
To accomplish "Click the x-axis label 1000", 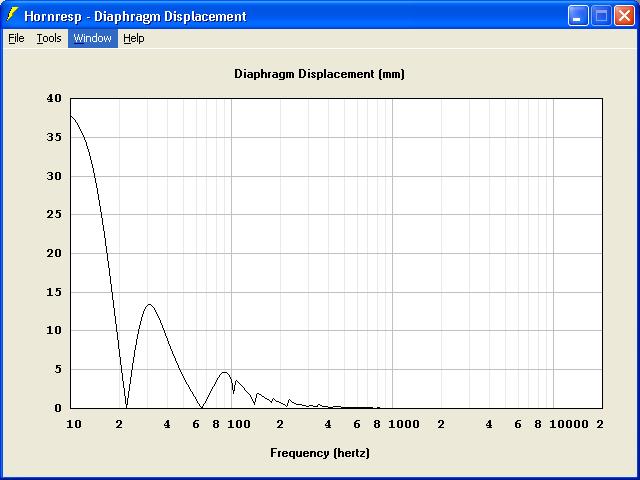I will pos(404,424).
